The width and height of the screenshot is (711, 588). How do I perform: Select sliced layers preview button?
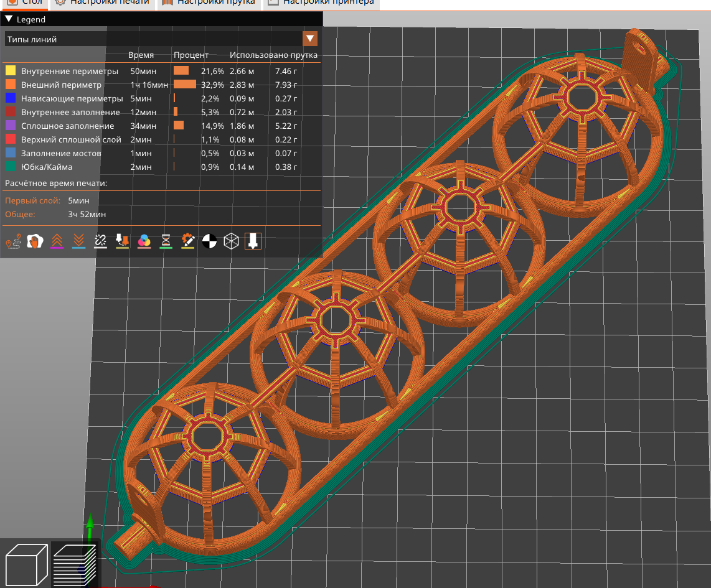[74, 564]
